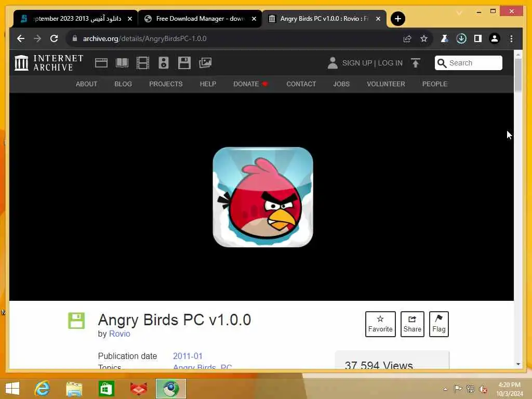
Task: Click the taskbar clock showing 4:20 PM
Action: pyautogui.click(x=509, y=389)
